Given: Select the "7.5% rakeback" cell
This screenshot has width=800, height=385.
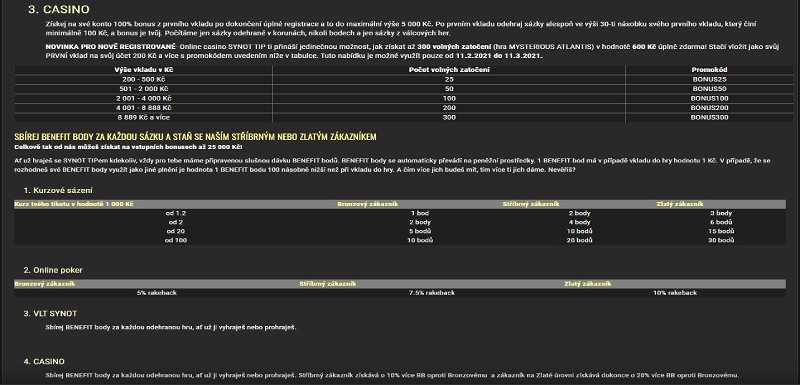Looking at the screenshot, I should point(432,293).
